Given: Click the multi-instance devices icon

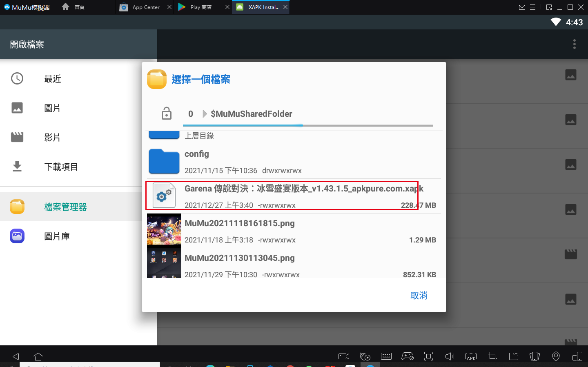Looking at the screenshot, I should point(577,356).
